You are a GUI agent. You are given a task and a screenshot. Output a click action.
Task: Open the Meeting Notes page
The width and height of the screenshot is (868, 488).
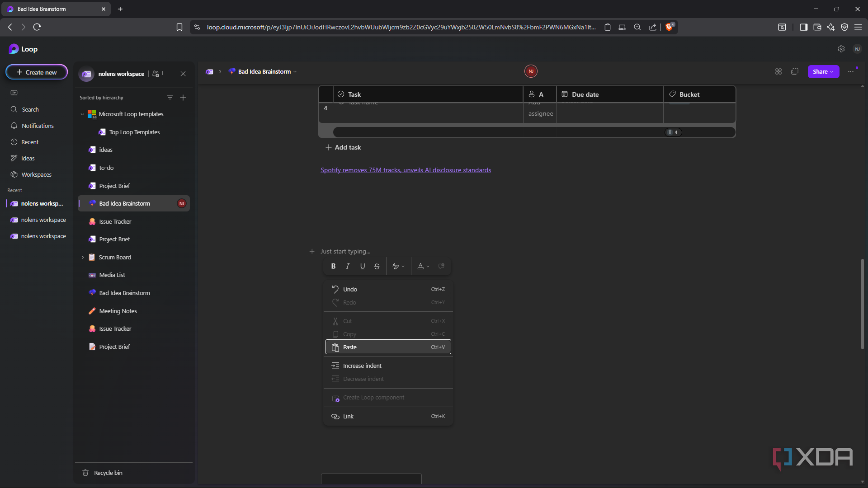[134, 311]
